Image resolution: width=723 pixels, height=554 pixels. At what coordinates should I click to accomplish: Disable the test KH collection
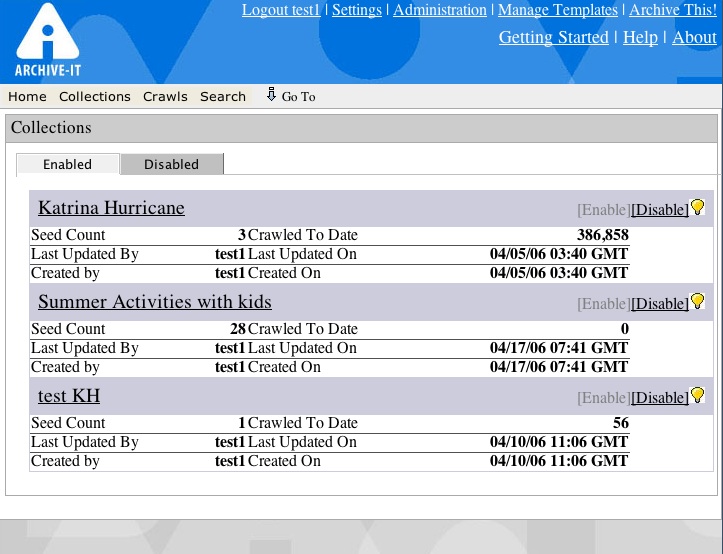click(x=659, y=398)
